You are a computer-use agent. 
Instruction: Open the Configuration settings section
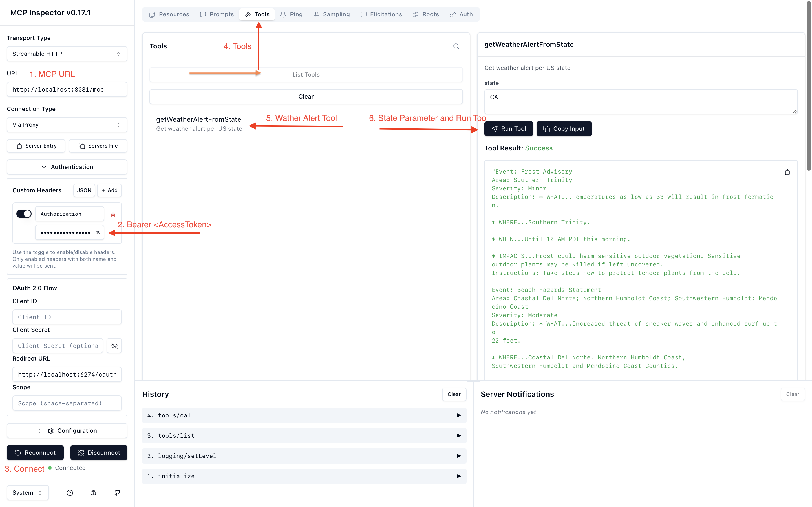point(67,431)
